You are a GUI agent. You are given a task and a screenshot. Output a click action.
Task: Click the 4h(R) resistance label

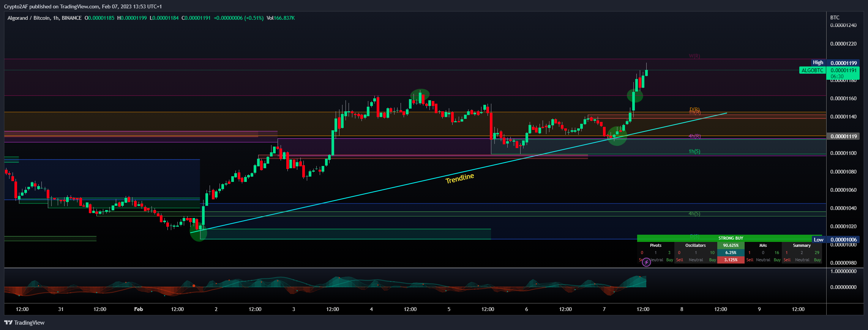pyautogui.click(x=694, y=136)
